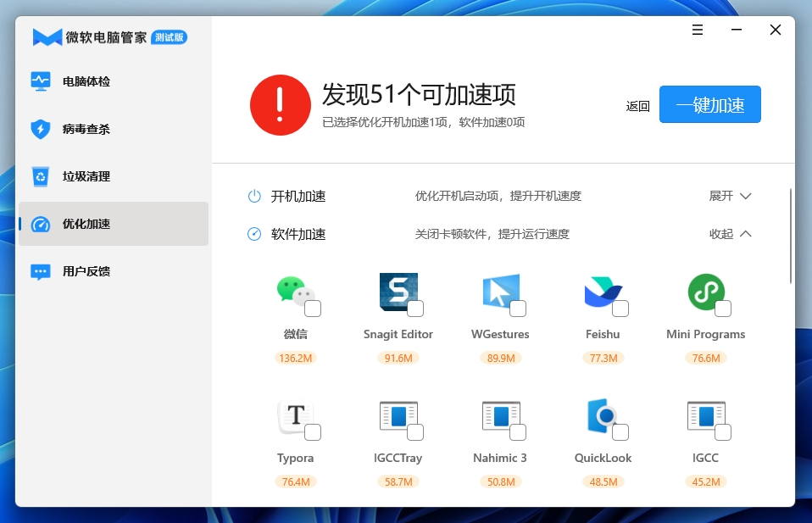Image resolution: width=812 pixels, height=523 pixels.
Task: Check the Snagit Editor checkbox
Action: [415, 309]
